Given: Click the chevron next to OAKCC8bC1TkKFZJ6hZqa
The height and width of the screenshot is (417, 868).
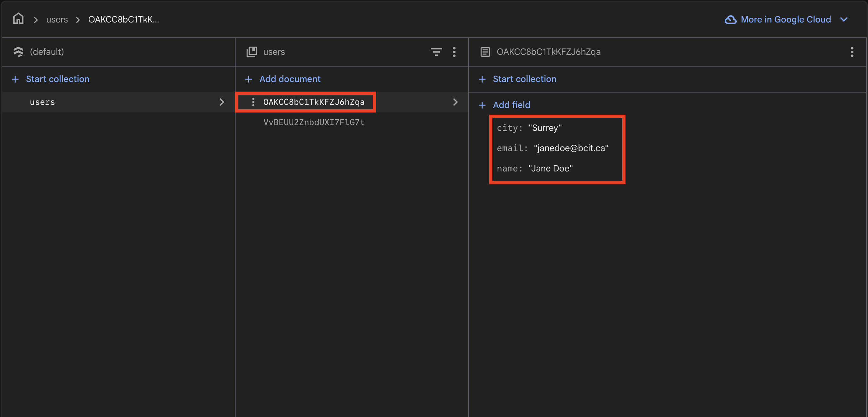Looking at the screenshot, I should click(456, 102).
